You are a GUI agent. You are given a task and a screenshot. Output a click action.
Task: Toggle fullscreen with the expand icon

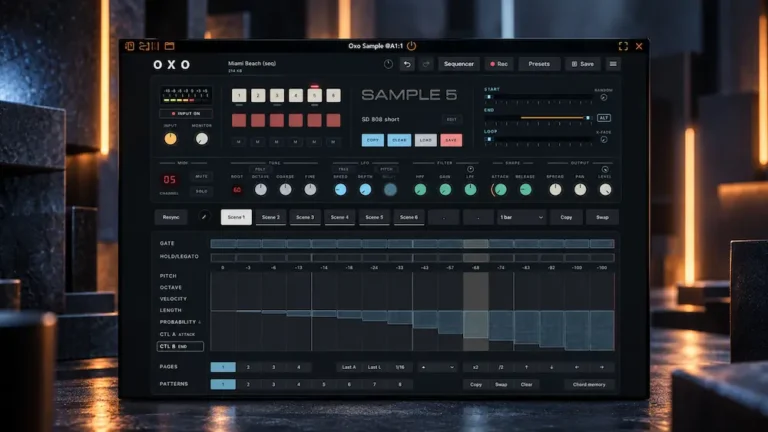[x=623, y=46]
